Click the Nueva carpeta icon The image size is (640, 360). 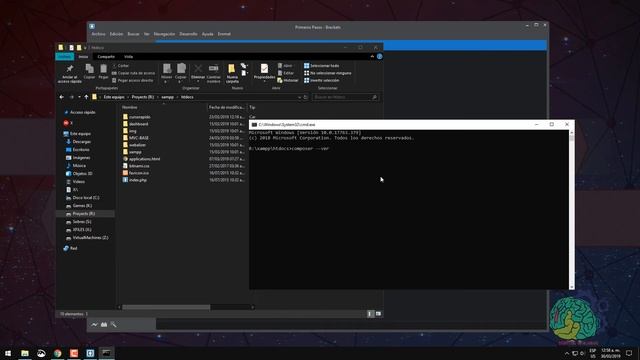point(232,73)
